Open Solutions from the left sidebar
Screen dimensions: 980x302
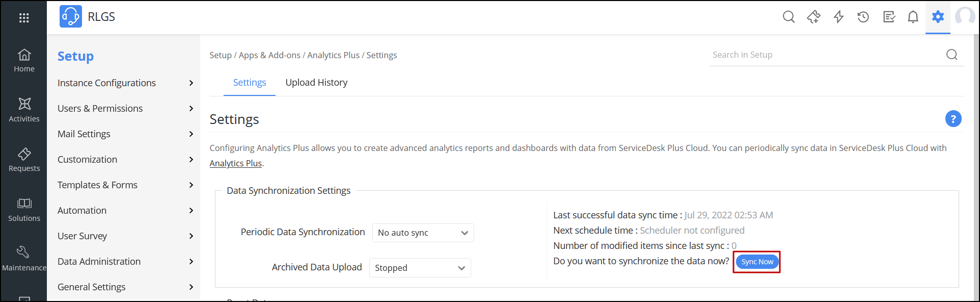coord(24,210)
